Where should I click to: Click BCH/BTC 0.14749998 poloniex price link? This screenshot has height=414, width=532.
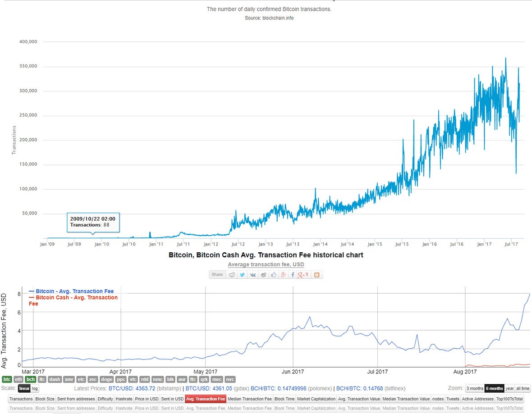coord(279,389)
